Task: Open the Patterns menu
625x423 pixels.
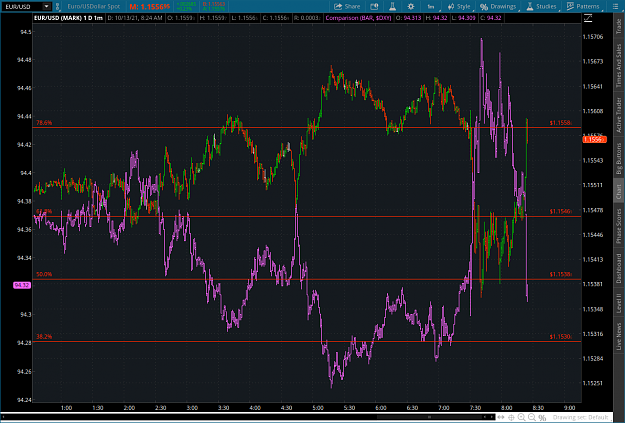Action: (583, 6)
